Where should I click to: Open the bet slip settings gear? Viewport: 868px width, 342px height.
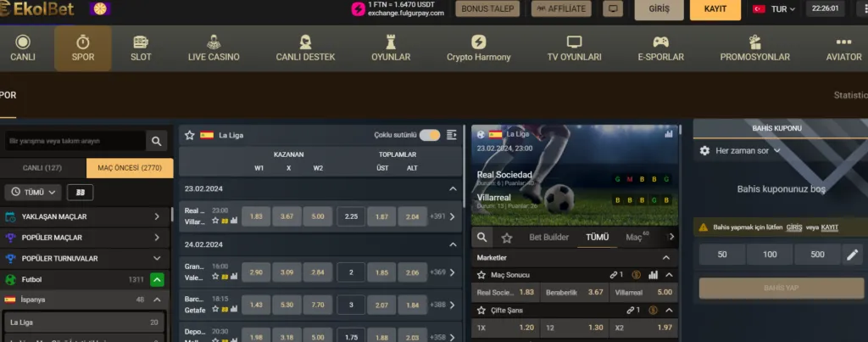pyautogui.click(x=704, y=150)
